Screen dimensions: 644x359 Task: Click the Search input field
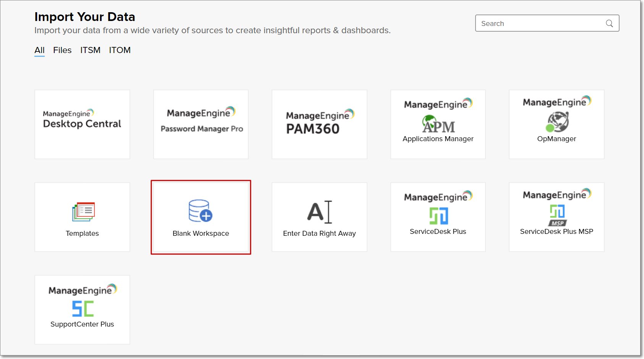point(535,23)
